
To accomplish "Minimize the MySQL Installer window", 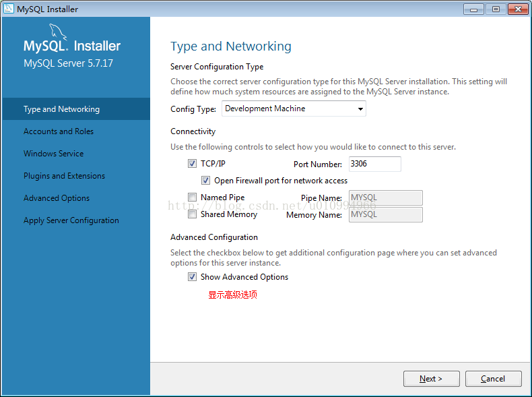I will 474,9.
